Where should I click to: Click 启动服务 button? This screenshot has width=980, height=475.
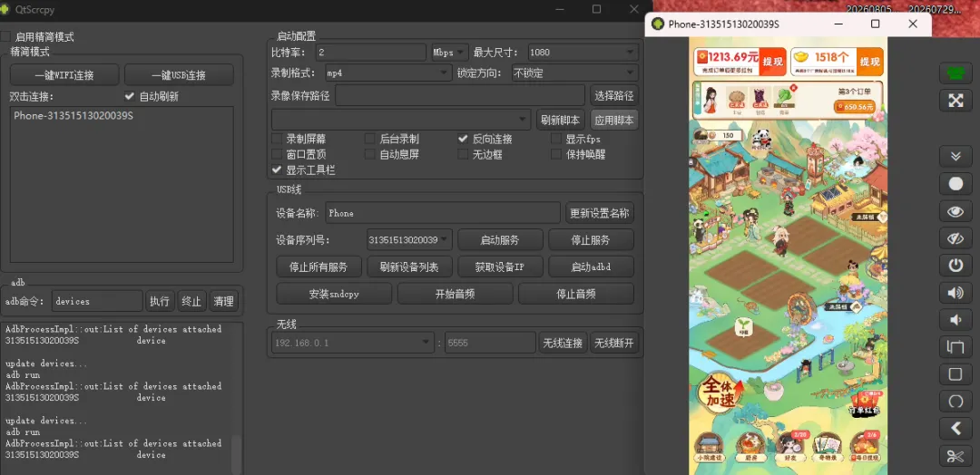(x=500, y=239)
